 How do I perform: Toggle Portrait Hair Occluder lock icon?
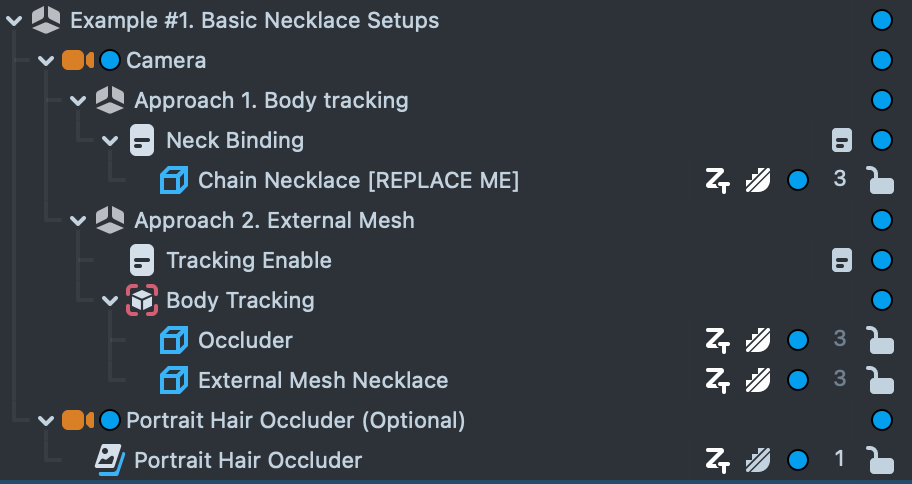point(879,460)
